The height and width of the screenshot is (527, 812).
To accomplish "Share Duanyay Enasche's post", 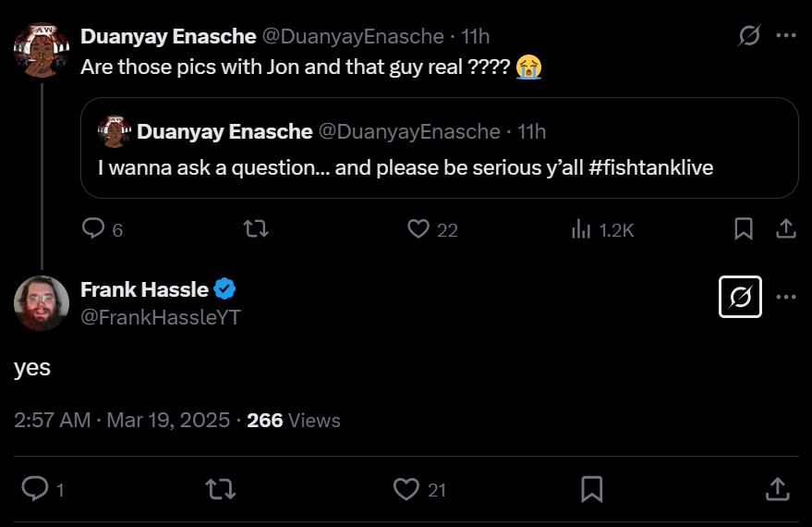I will point(785,228).
